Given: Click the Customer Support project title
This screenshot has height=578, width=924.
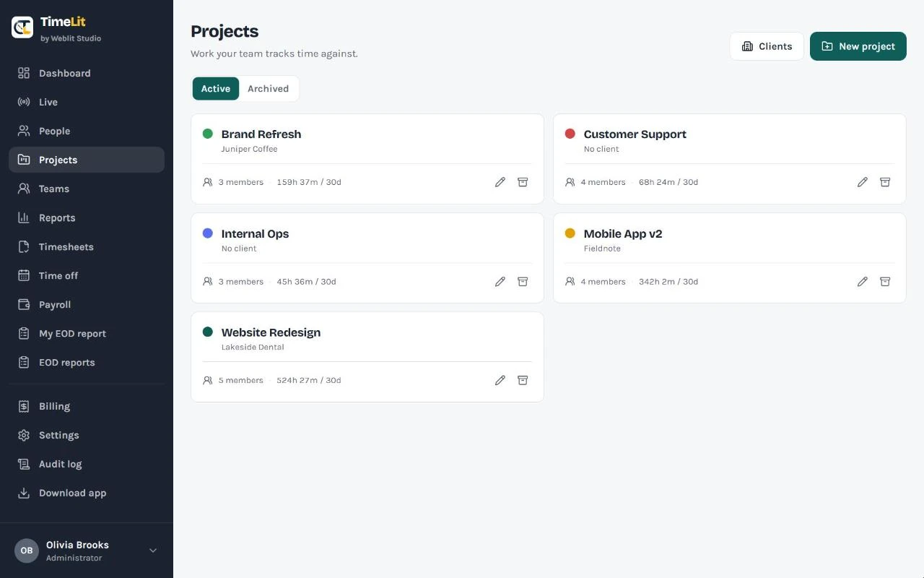Looking at the screenshot, I should coord(635,134).
